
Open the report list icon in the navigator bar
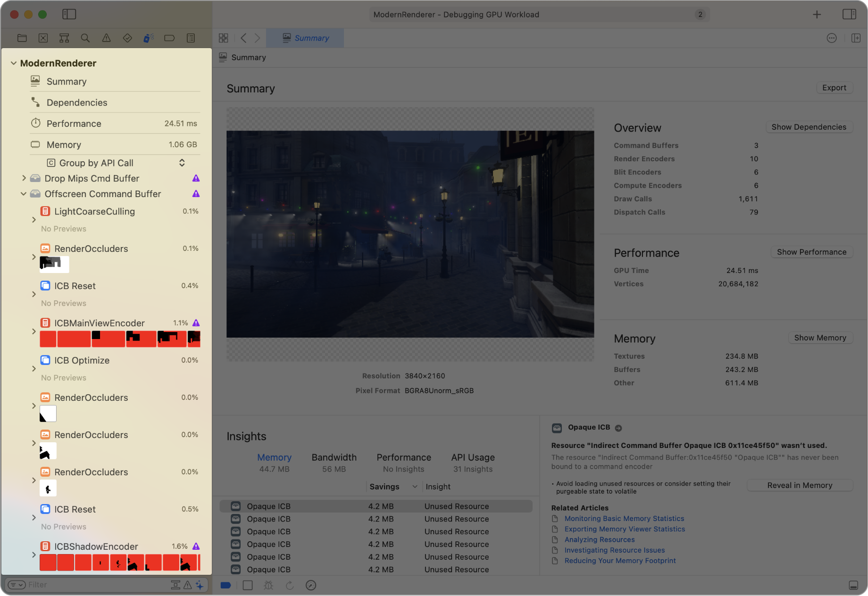pyautogui.click(x=191, y=38)
